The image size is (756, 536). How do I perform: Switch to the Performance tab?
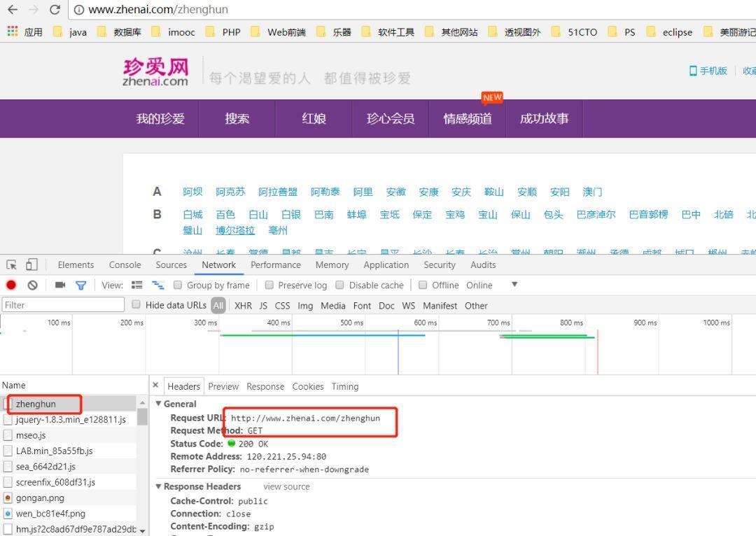click(276, 265)
